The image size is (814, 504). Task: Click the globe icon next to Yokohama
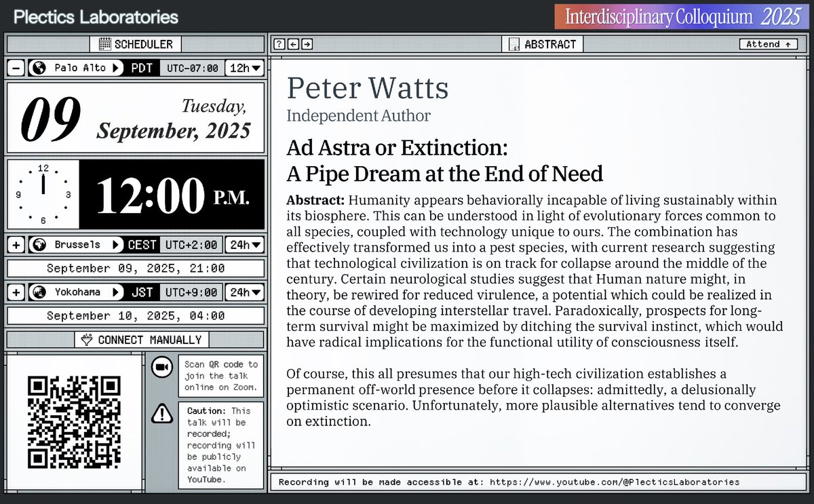pos(39,292)
